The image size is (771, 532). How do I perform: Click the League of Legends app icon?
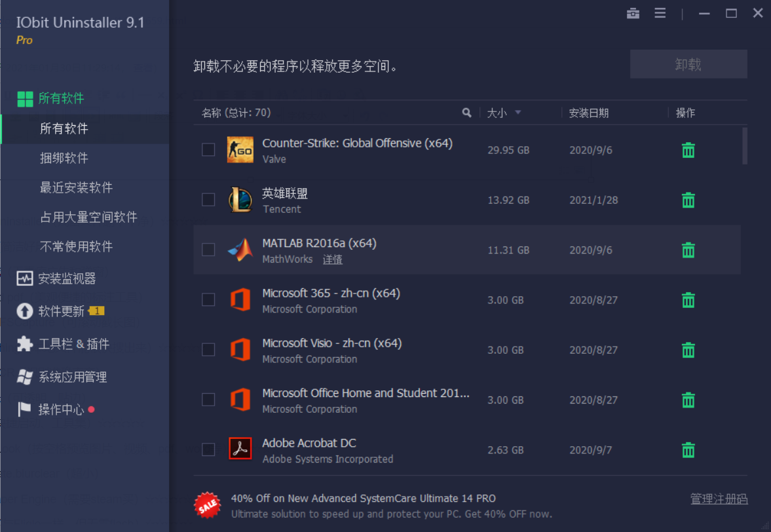pyautogui.click(x=240, y=200)
